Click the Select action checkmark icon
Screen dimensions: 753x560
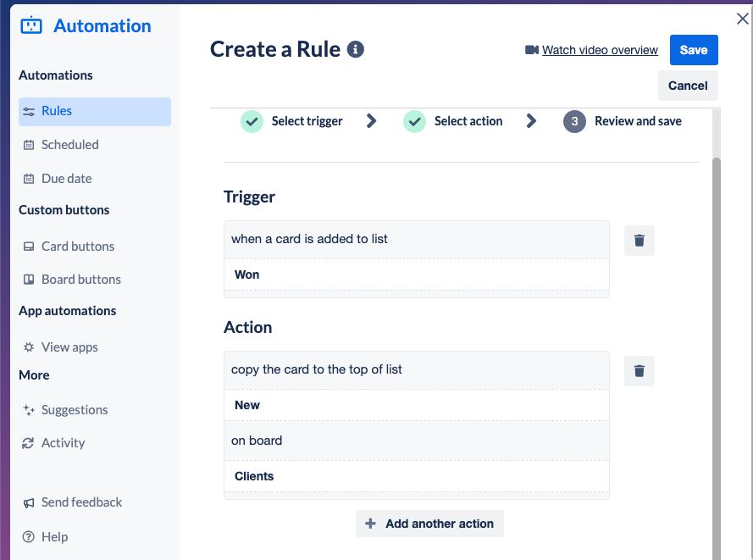(414, 121)
